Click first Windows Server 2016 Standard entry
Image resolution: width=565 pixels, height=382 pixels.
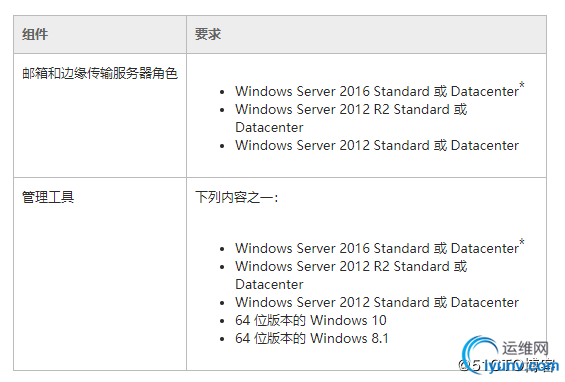pos(377,91)
